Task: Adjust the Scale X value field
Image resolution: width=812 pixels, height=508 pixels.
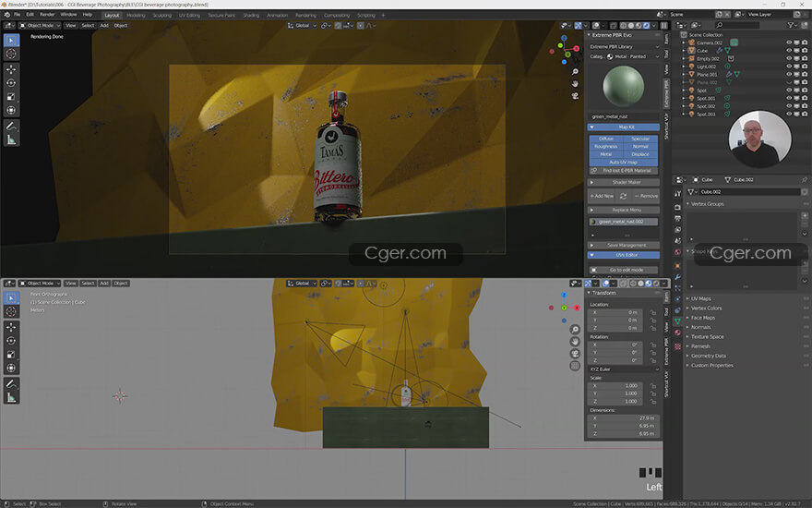Action: click(x=615, y=386)
